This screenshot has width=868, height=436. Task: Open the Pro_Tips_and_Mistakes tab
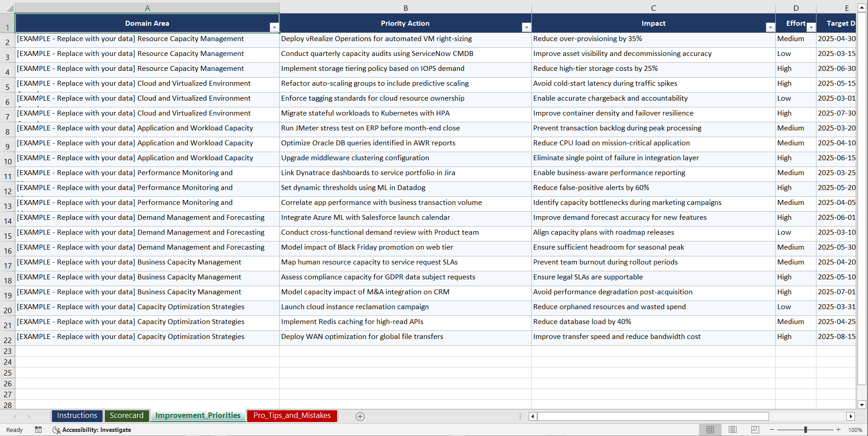(292, 415)
